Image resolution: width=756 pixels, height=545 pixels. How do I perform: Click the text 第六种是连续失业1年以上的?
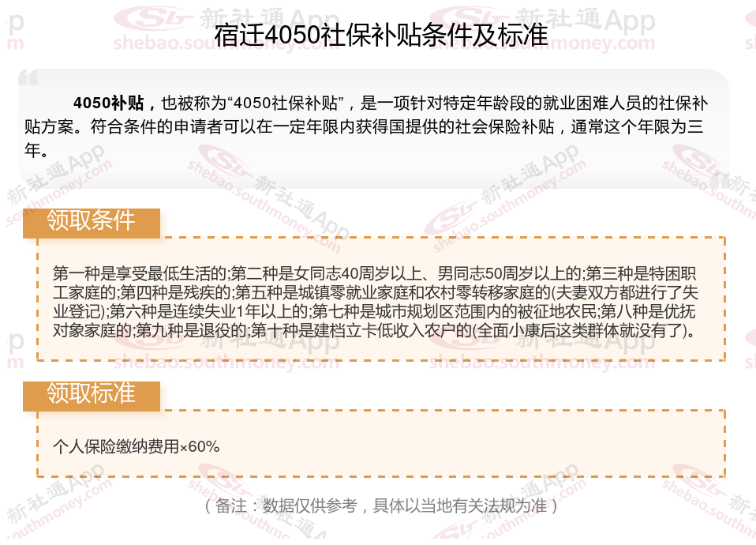[209, 311]
